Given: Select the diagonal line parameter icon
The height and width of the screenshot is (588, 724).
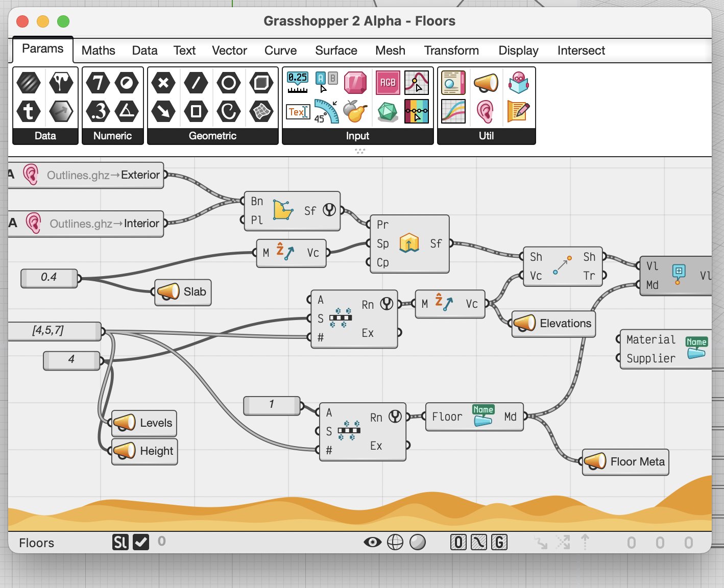Looking at the screenshot, I should [196, 83].
